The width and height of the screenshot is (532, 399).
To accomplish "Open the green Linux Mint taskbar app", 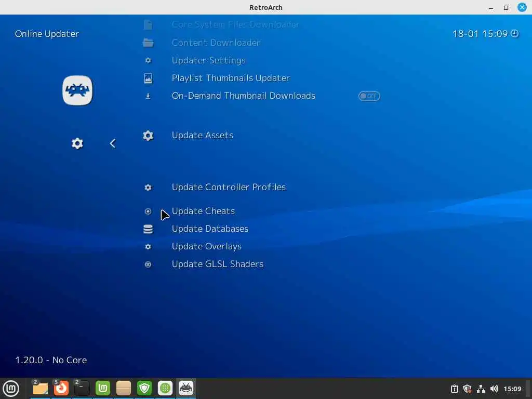I will point(103,388).
